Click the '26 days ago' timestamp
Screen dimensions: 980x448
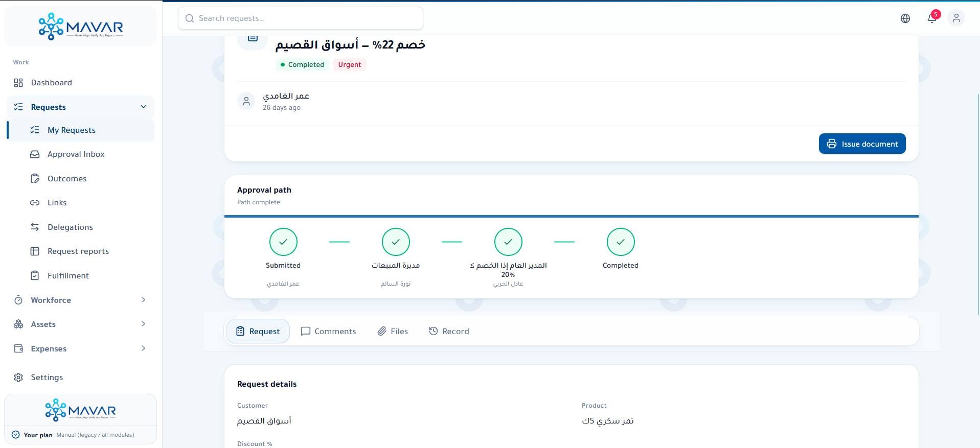tap(282, 108)
